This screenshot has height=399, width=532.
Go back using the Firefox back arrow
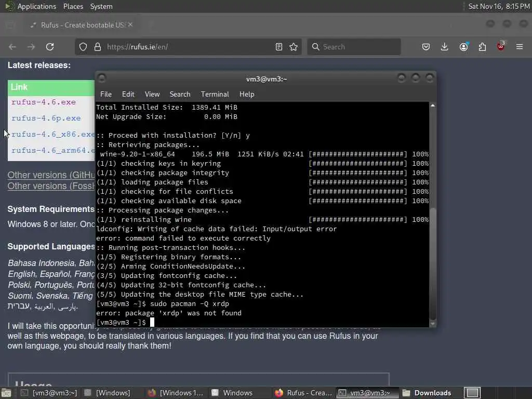coord(12,47)
